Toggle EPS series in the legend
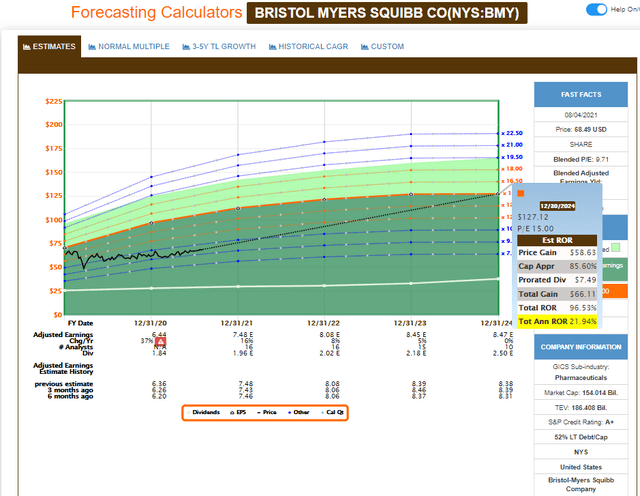 (x=238, y=412)
